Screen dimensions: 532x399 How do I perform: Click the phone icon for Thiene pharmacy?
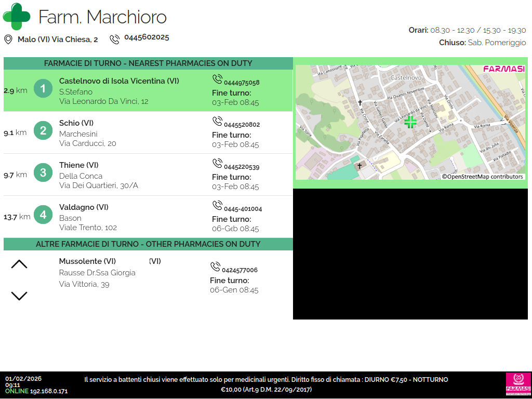pyautogui.click(x=217, y=163)
